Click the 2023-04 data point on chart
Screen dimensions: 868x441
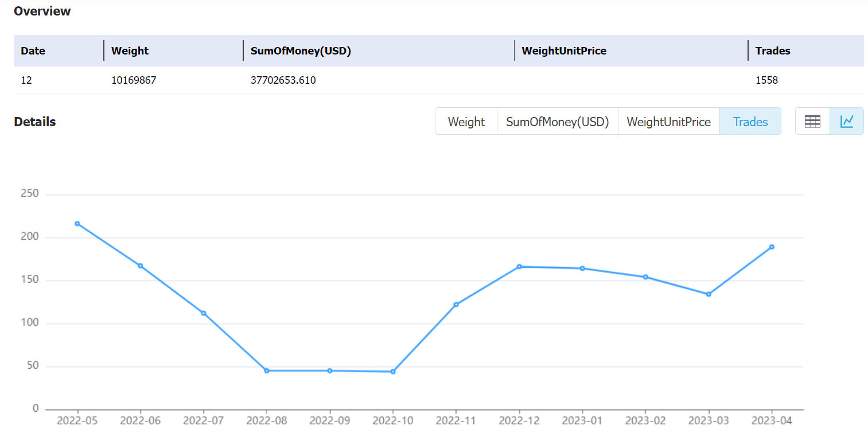coord(772,247)
